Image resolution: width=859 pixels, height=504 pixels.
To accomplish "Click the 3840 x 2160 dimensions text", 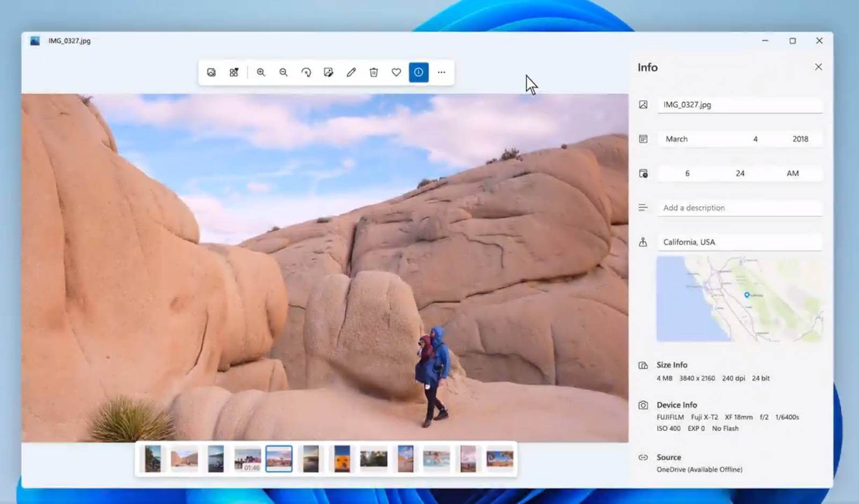I will tap(697, 378).
